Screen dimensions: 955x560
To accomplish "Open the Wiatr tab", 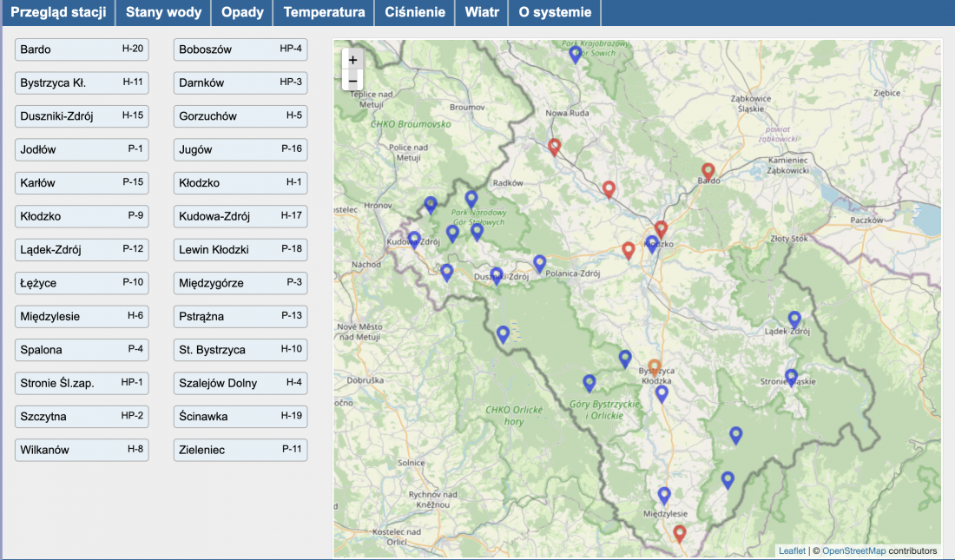I will pos(482,12).
